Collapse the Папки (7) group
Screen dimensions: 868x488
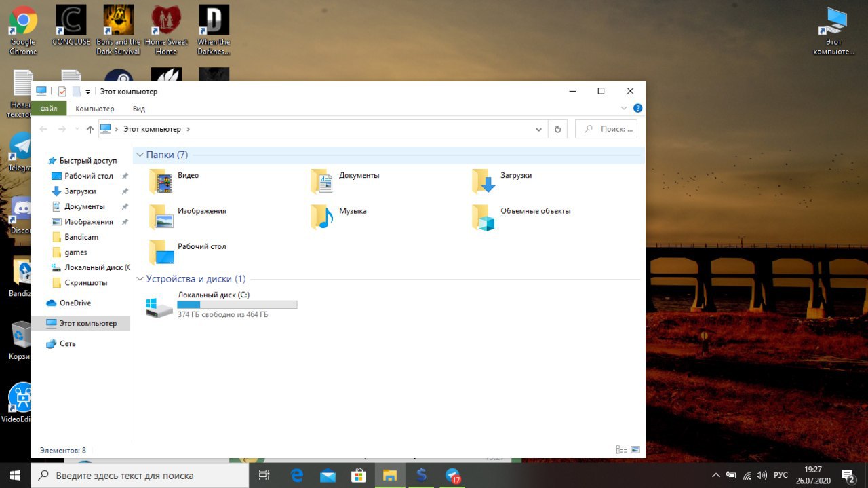140,155
